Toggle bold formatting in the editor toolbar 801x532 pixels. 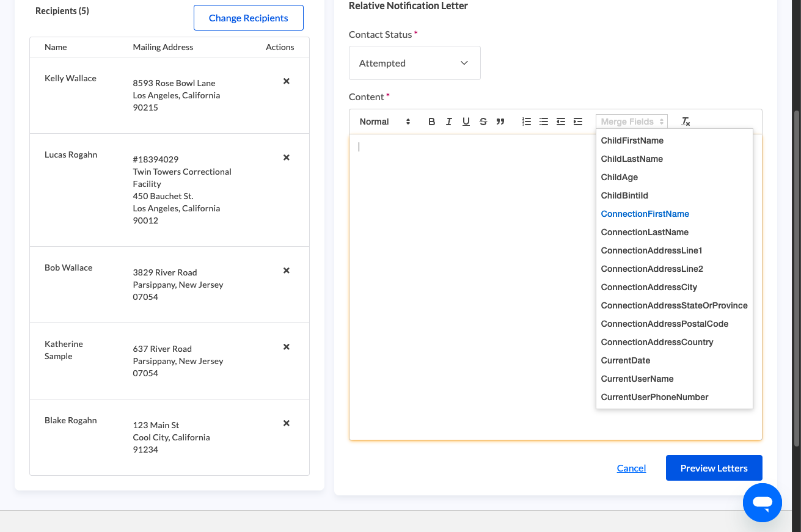431,122
